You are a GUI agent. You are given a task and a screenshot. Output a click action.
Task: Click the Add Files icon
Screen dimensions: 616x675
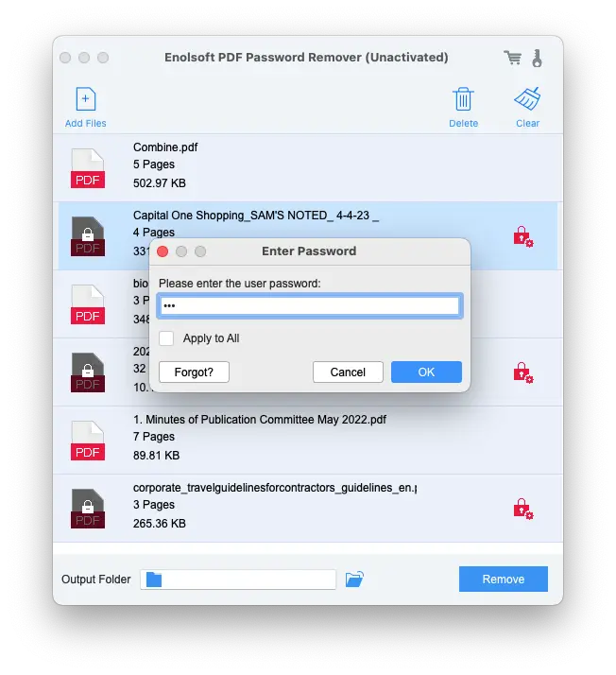pyautogui.click(x=86, y=99)
